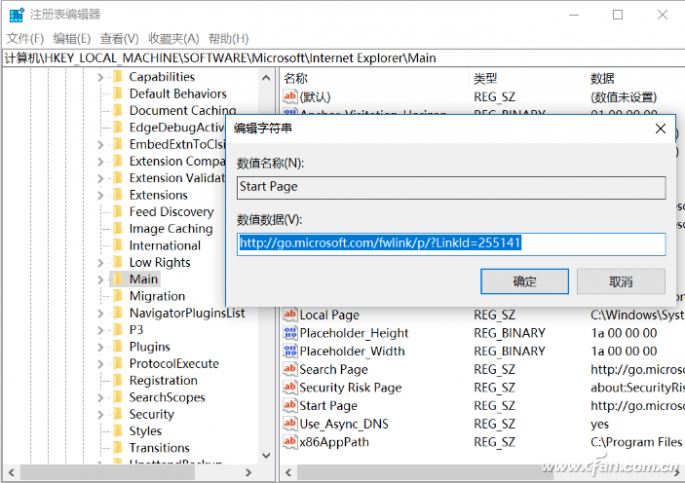The height and width of the screenshot is (483, 685).
Task: Click the tree pane scroll left arrow
Action: pyautogui.click(x=12, y=473)
